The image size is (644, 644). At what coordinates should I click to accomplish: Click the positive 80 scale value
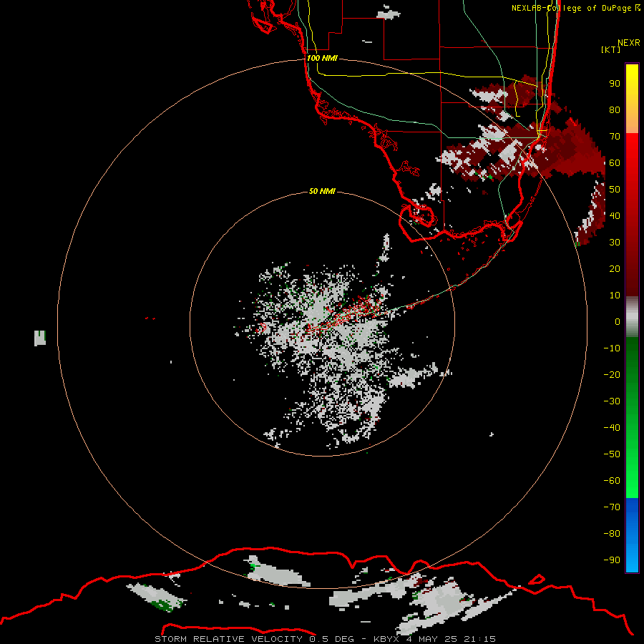click(x=615, y=109)
